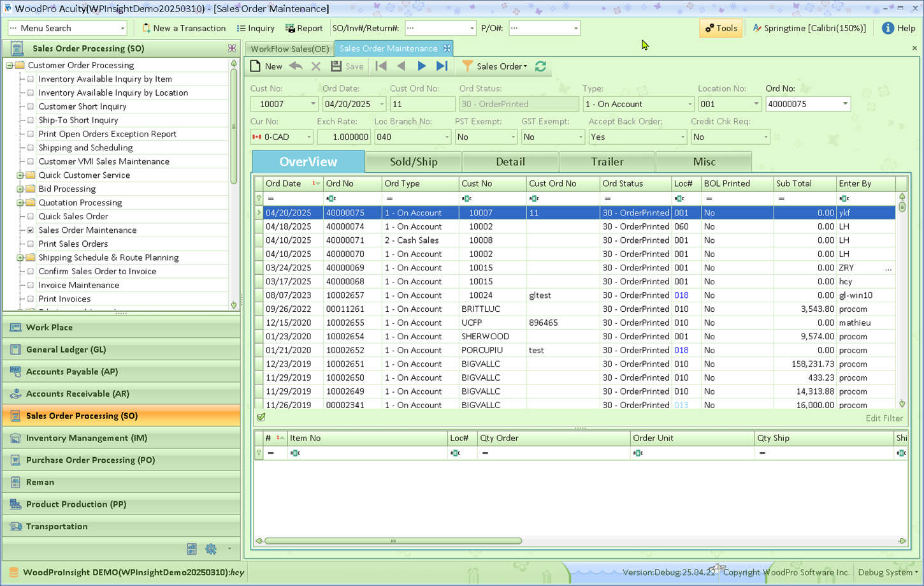Open the Tools button
This screenshot has width=924, height=586.
pyautogui.click(x=721, y=28)
